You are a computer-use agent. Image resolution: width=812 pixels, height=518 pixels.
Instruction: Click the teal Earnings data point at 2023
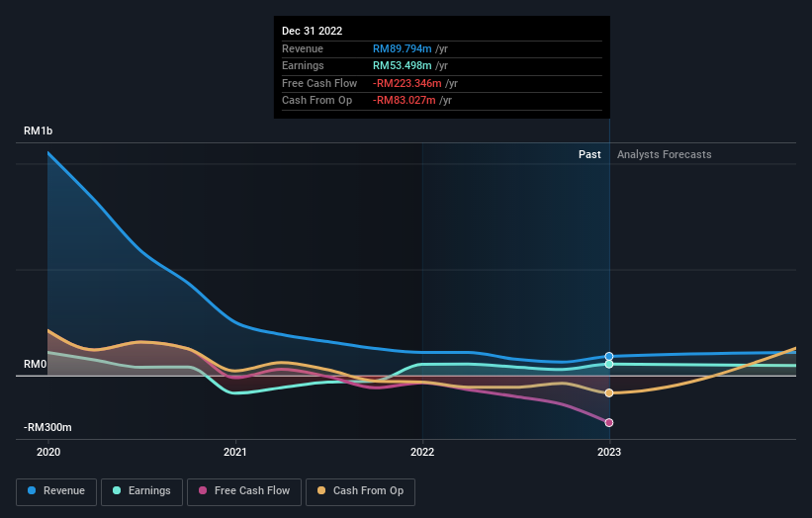(x=609, y=365)
